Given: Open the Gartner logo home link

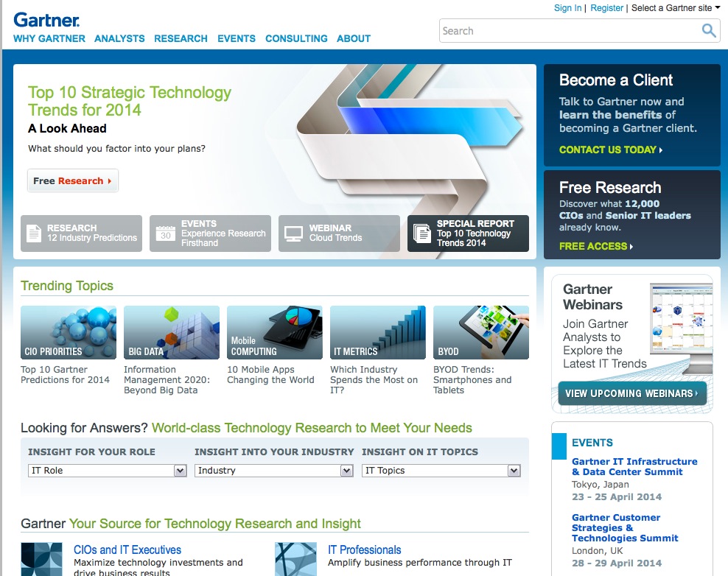Looking at the screenshot, I should 46,20.
